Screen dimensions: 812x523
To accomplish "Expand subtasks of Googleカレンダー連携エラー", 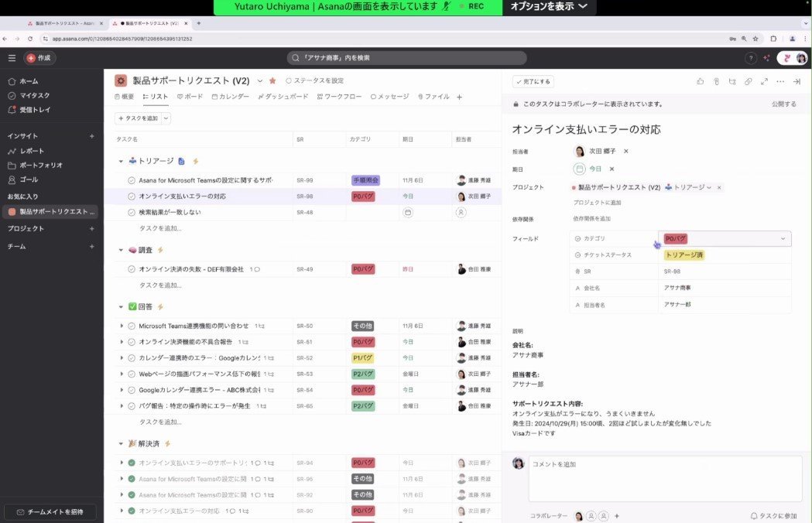I will point(122,390).
